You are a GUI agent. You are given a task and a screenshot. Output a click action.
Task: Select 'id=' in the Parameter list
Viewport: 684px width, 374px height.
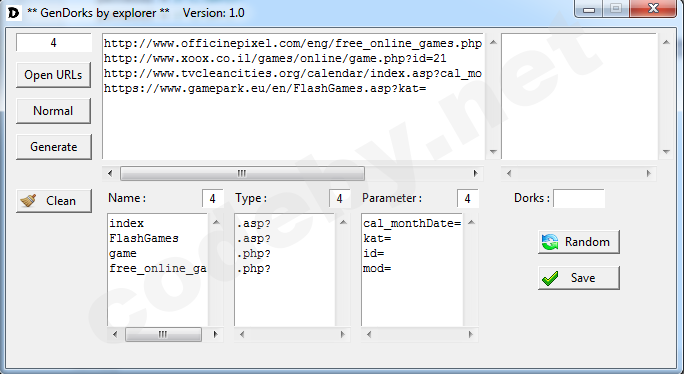(x=373, y=254)
